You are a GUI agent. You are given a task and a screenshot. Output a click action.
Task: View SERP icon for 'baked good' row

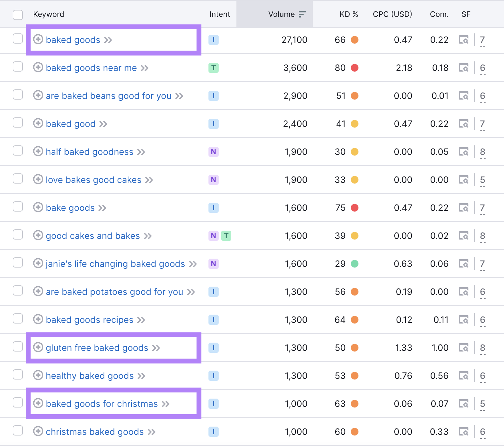tap(464, 124)
